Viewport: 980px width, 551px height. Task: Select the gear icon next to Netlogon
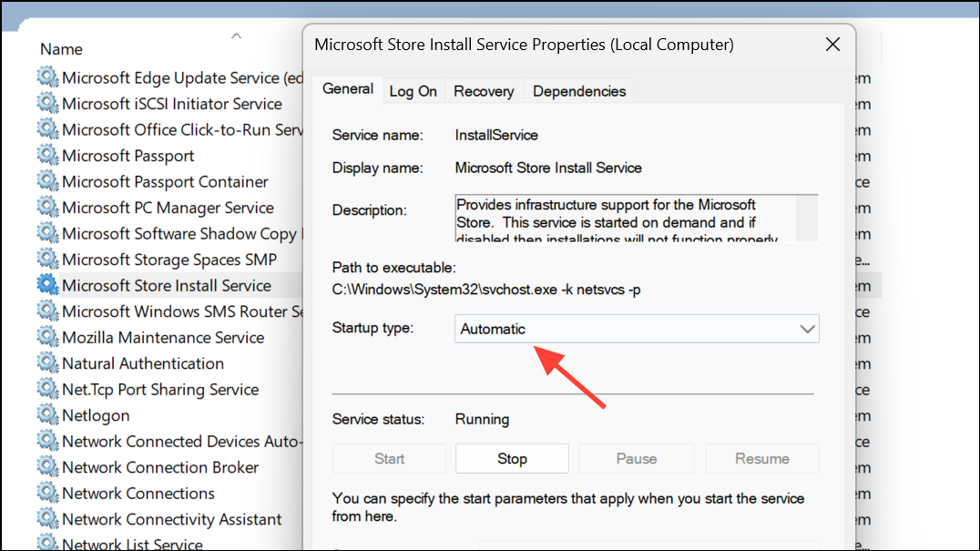pos(47,414)
